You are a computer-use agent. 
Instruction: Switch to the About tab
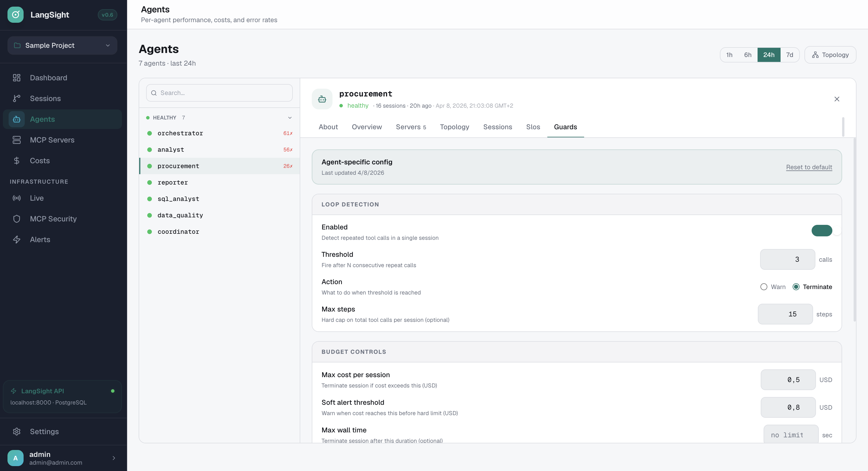(328, 127)
